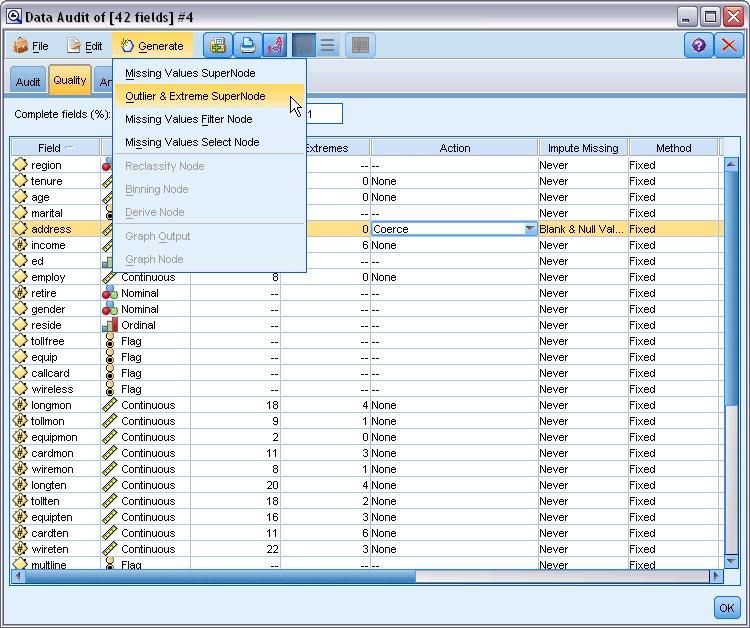750x628 pixels.
Task: Click the gender row Nominal type icon
Action: (x=110, y=309)
